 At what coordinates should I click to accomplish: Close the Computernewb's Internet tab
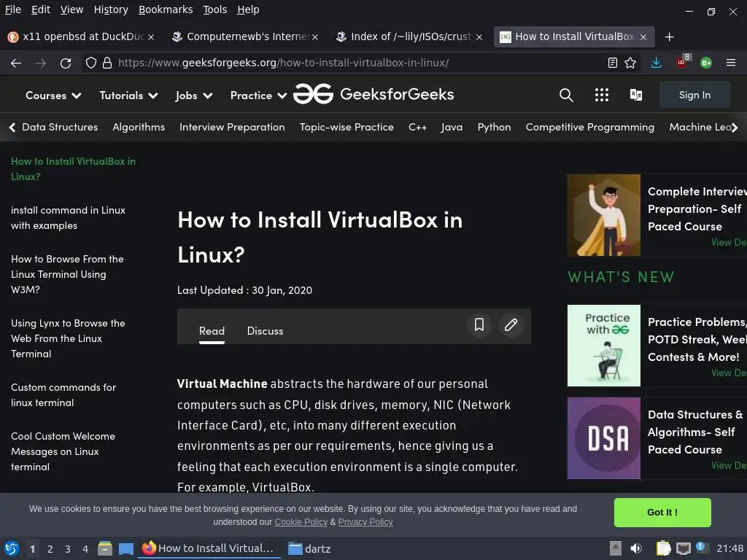[315, 36]
